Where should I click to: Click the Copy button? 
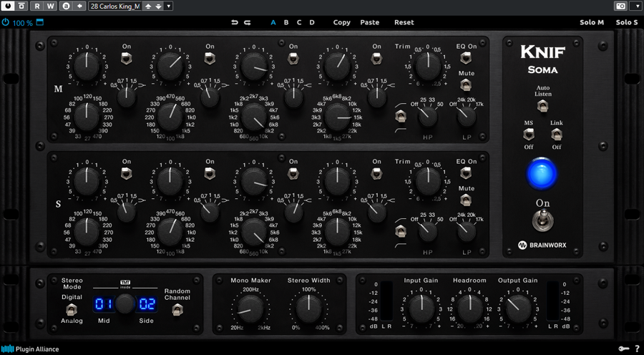tap(342, 23)
